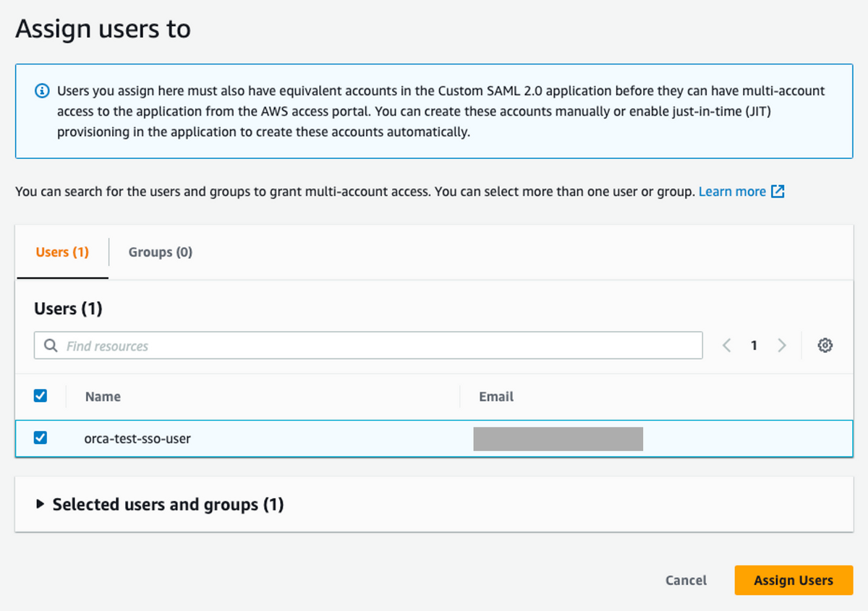Screen dimensions: 868x611
Task: Click page number 1 in pagination
Action: tap(754, 346)
